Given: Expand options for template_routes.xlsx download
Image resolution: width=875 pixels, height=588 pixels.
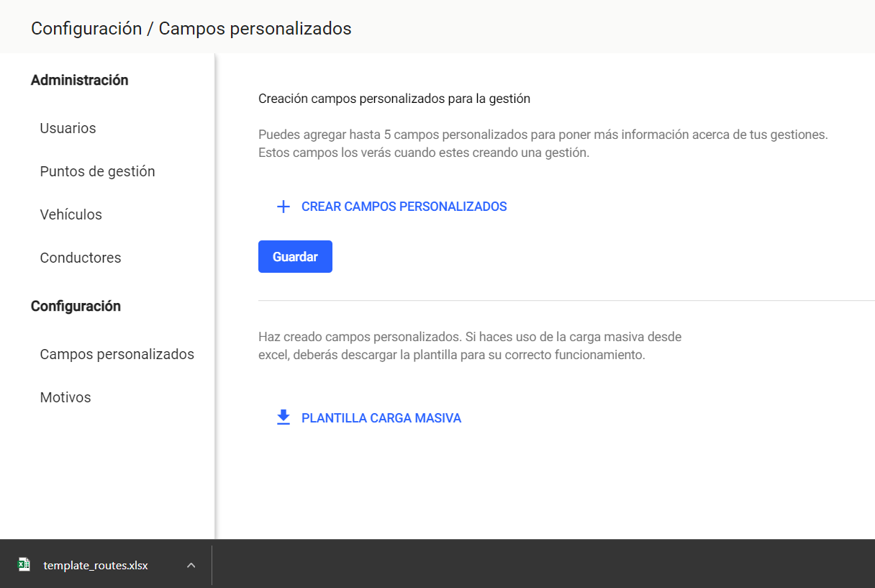Looking at the screenshot, I should [x=191, y=565].
